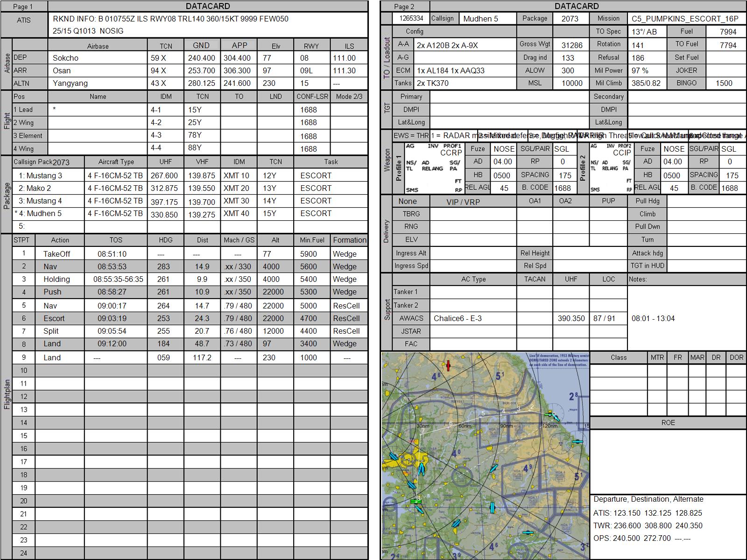Open the Page 1 datacard tab
The height and width of the screenshot is (560, 747).
tap(23, 7)
